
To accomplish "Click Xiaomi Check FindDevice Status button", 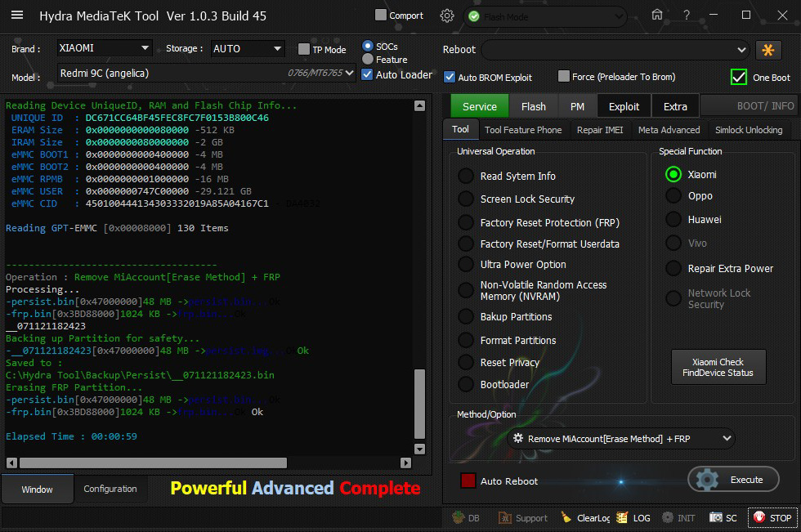I will 718,368.
